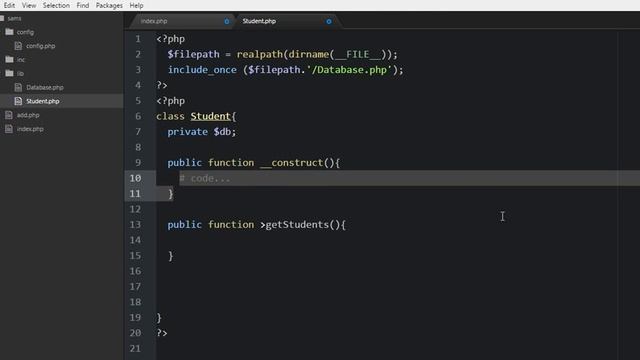Click the Database.php file icon
The image size is (640, 360).
(x=18, y=87)
